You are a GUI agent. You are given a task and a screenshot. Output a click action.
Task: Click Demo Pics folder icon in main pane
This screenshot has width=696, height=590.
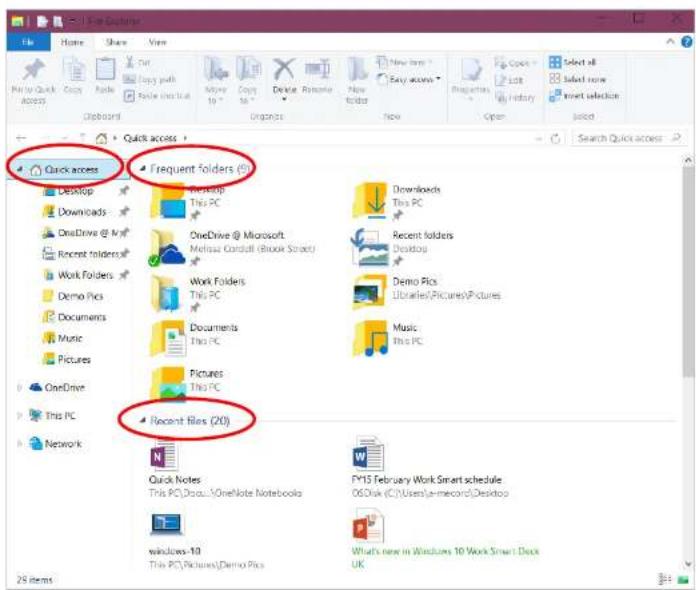(x=369, y=292)
